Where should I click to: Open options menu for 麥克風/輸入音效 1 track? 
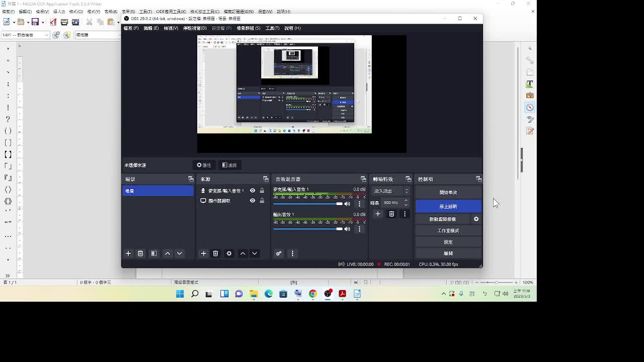pos(359,204)
